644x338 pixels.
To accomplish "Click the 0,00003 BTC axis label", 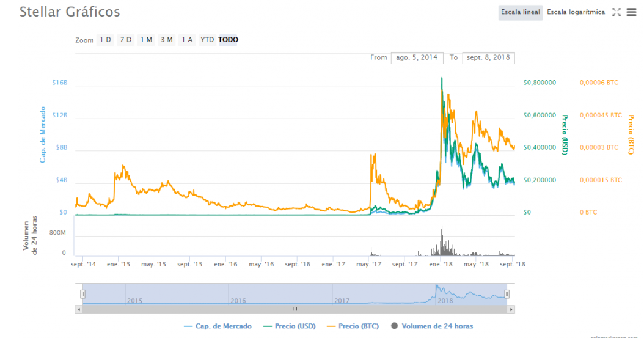I will [599, 147].
